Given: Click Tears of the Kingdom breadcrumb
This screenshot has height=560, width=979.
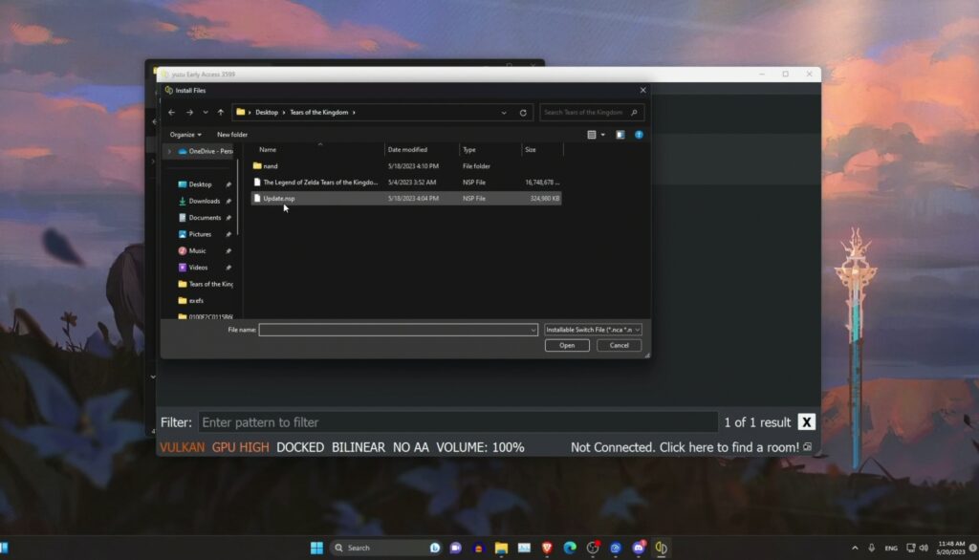Looking at the screenshot, I should tap(319, 113).
